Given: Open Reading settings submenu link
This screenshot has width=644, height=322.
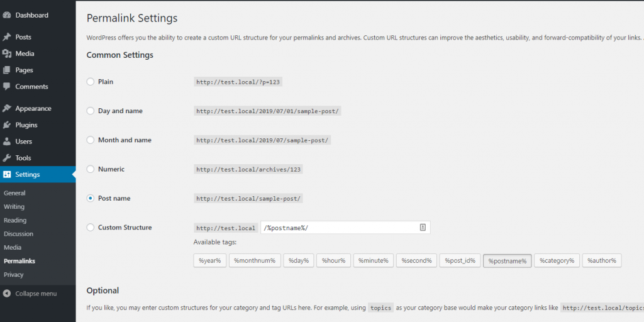Looking at the screenshot, I should coord(15,220).
